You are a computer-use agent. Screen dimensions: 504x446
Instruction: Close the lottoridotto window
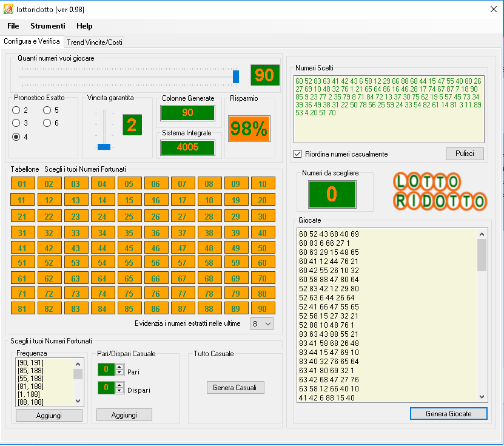click(494, 9)
